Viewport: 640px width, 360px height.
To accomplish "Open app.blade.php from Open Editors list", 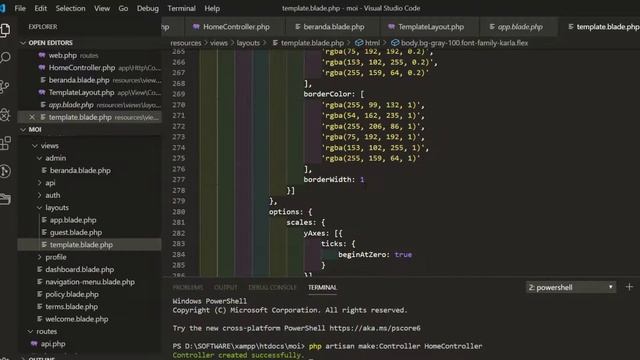I will 89,105.
